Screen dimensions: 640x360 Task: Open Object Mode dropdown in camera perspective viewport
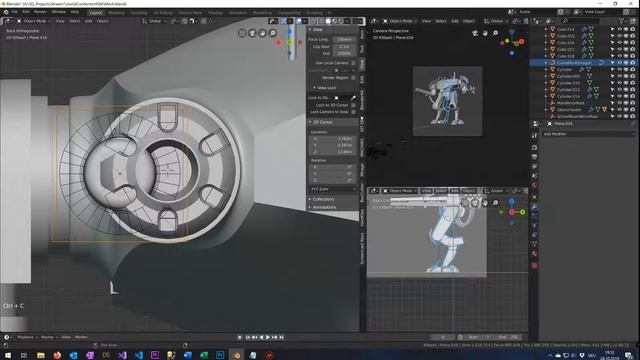(x=399, y=21)
